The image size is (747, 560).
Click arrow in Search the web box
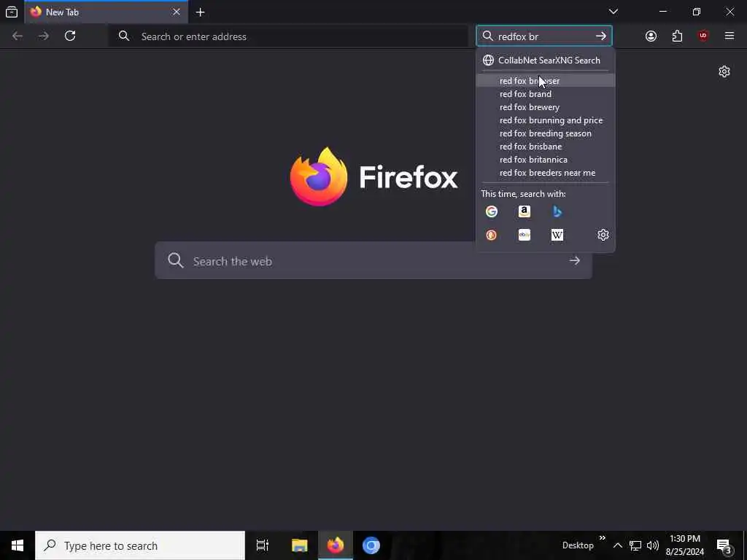pos(575,260)
